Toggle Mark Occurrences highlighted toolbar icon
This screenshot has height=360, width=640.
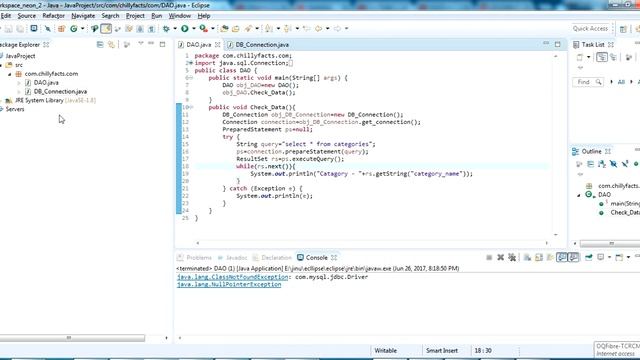[x=106, y=29]
